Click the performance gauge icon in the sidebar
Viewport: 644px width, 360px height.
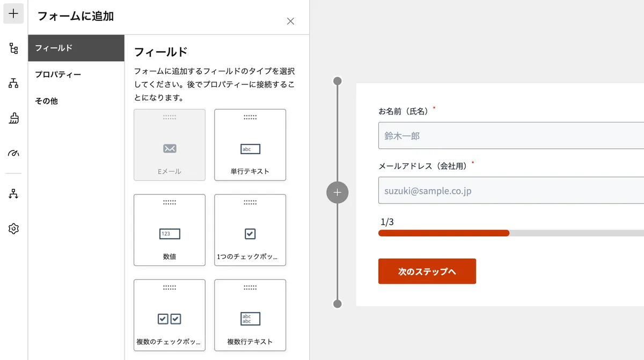[13, 154]
